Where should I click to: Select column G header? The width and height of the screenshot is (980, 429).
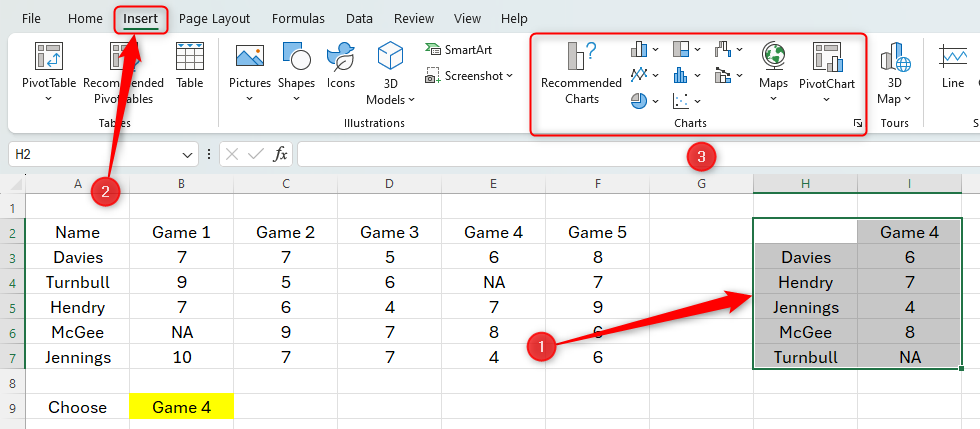[x=701, y=184]
